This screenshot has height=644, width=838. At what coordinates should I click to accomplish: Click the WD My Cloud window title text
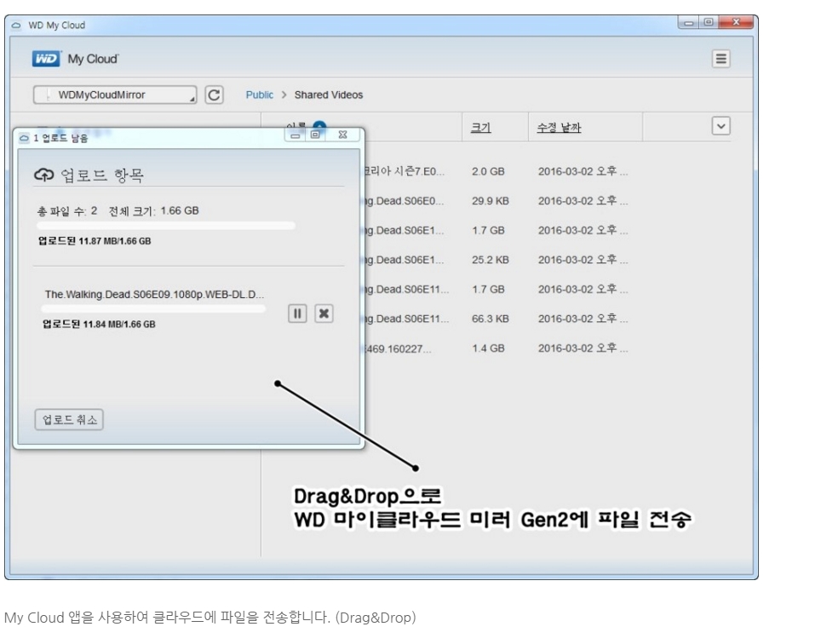[x=57, y=25]
